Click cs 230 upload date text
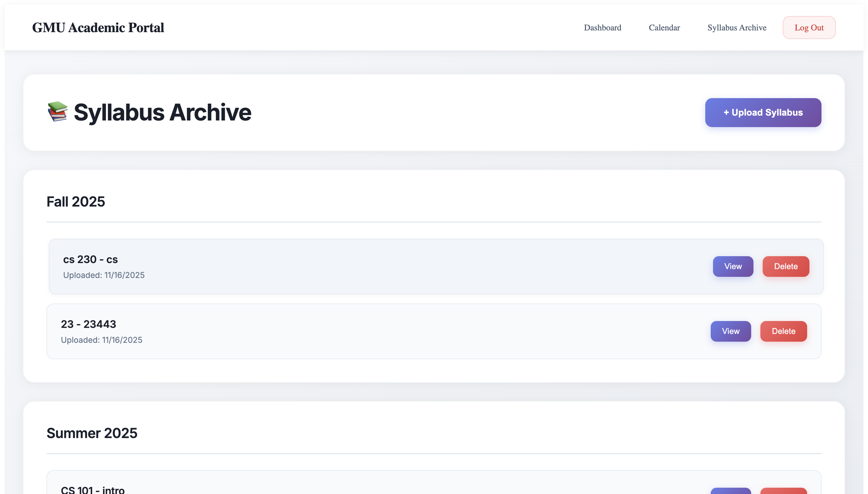868x494 pixels. pyautogui.click(x=104, y=275)
